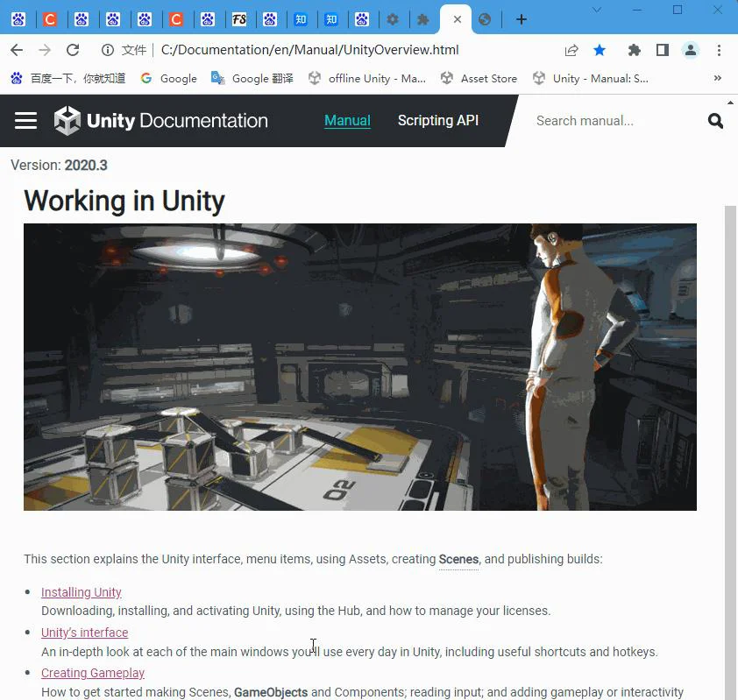The image size is (738, 700).
Task: Follow the Creating Gameplay link
Action: pos(93,673)
